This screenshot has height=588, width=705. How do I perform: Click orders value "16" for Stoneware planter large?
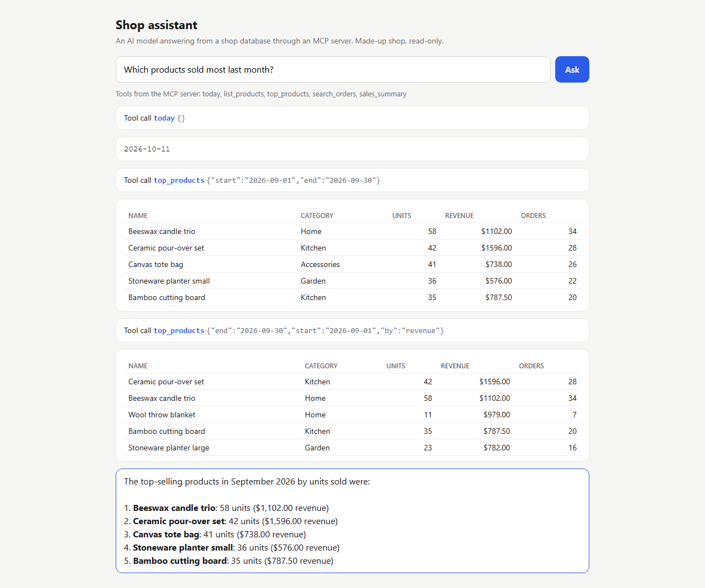(x=573, y=448)
